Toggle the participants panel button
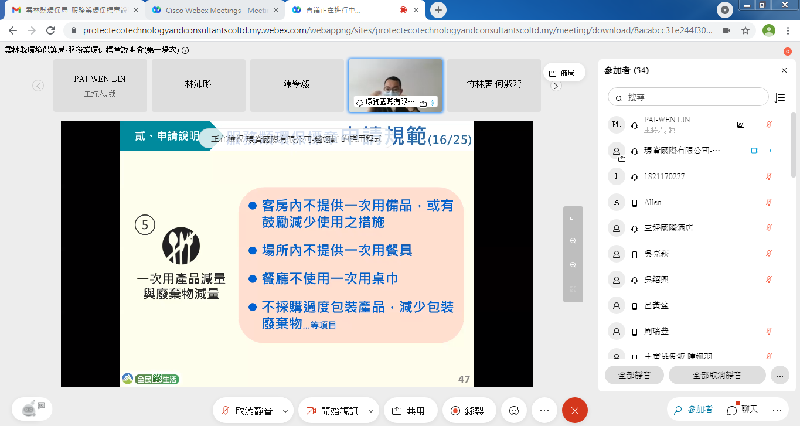The image size is (800, 426). (694, 410)
